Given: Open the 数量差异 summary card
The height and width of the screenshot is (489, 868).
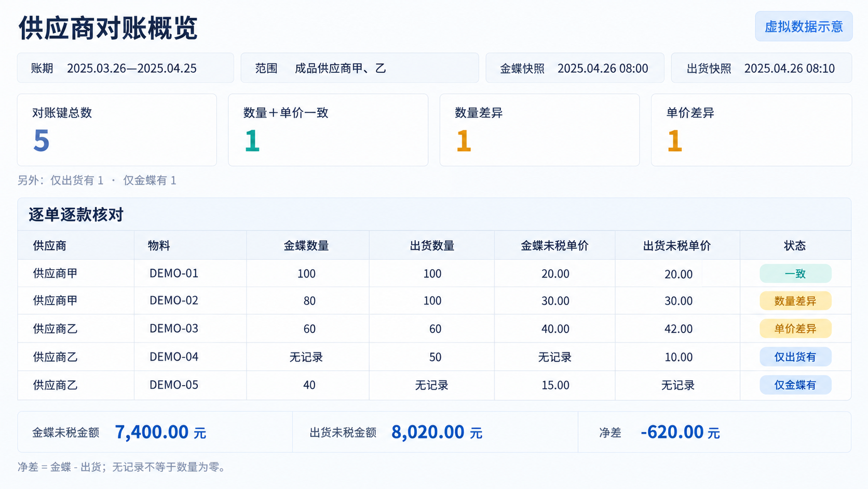Looking at the screenshot, I should coord(539,130).
